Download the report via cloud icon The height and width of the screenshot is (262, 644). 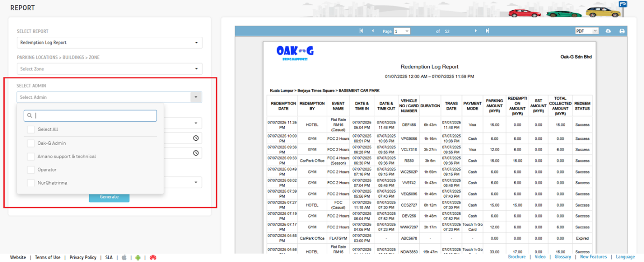point(608,31)
